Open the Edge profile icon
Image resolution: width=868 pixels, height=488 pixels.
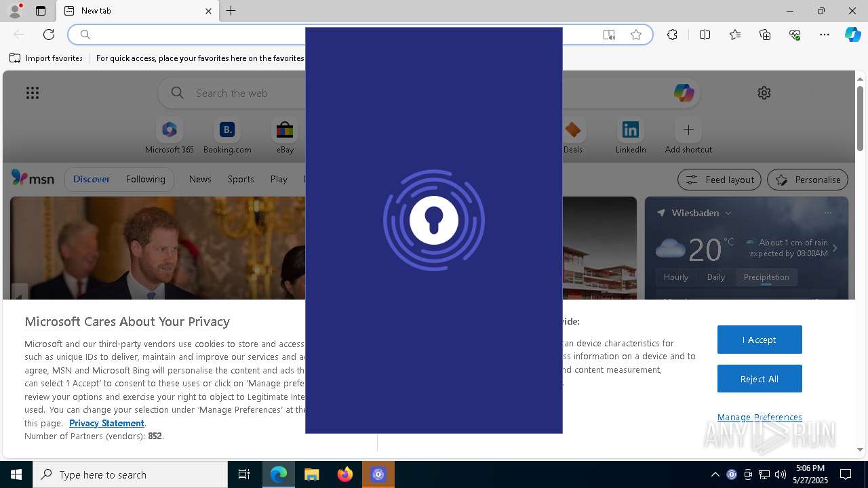[x=14, y=11]
